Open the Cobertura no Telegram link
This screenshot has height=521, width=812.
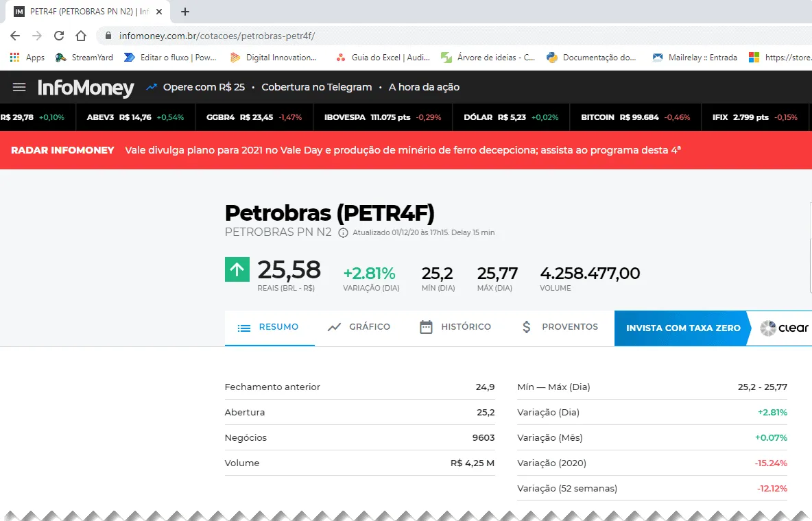316,87
